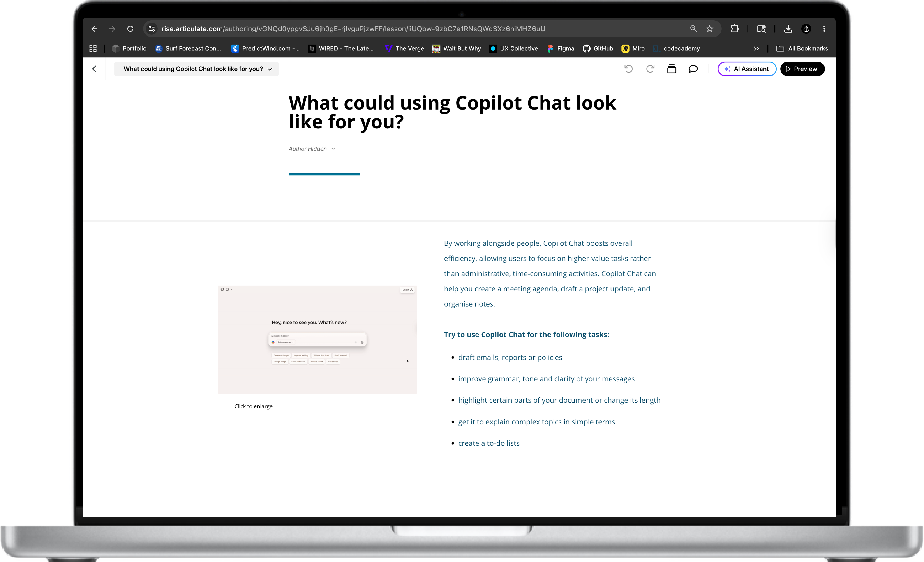Click the 'Try to use Copilot Chat' subheading
The image size is (924, 562).
(527, 335)
